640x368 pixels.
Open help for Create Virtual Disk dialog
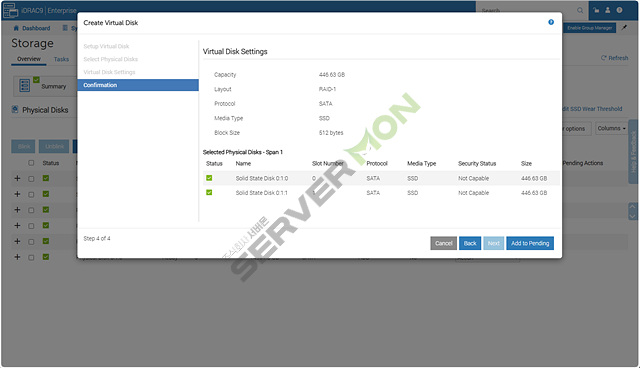(x=551, y=22)
